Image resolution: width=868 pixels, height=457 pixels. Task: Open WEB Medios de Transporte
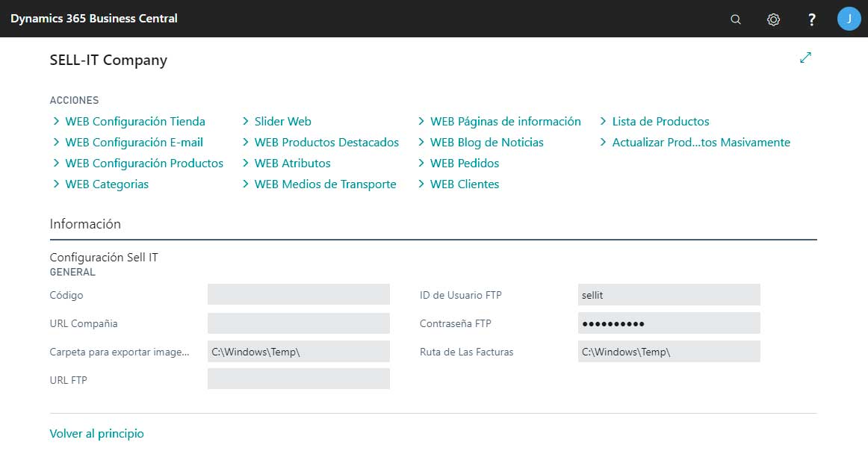click(326, 184)
